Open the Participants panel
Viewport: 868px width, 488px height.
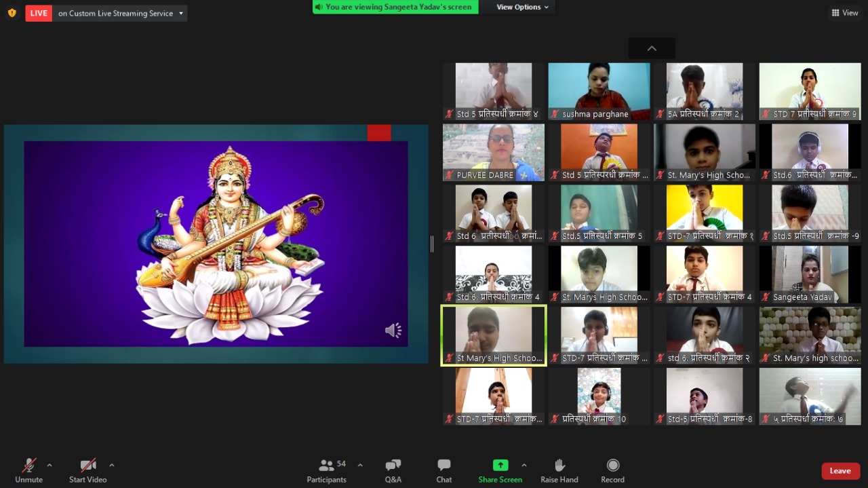coord(327,470)
